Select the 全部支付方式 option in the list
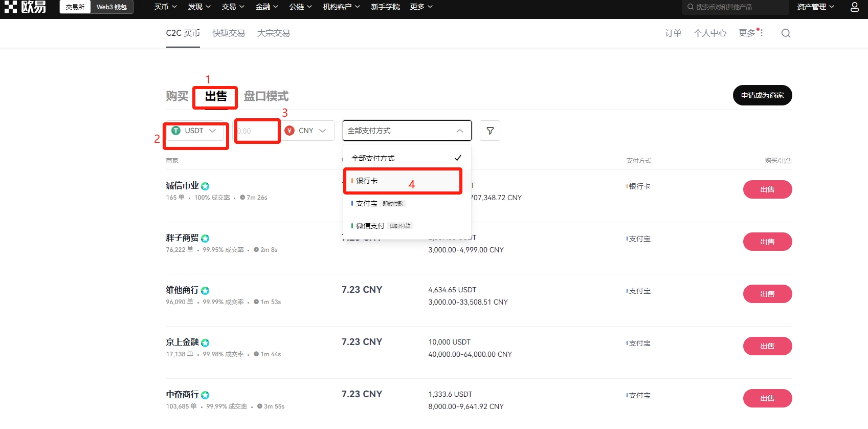The image size is (868, 429). (407, 158)
